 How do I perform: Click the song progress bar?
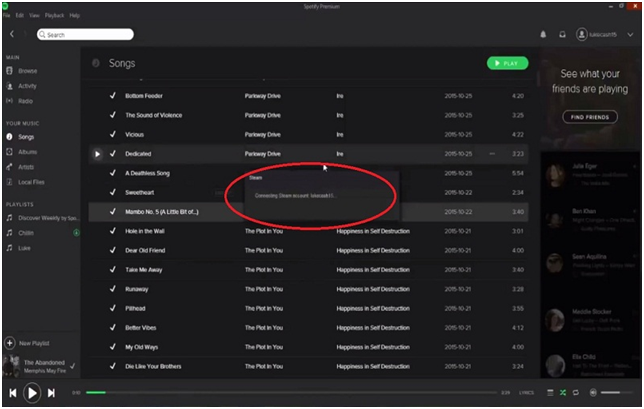[290, 393]
